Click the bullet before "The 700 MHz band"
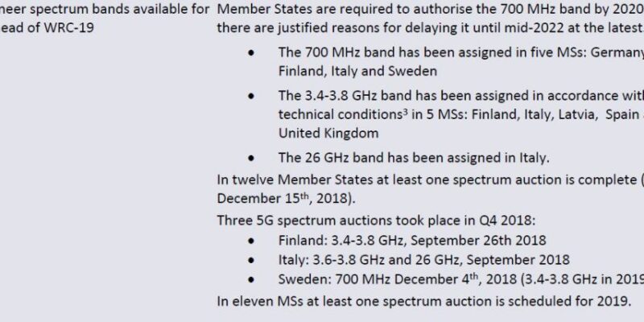This screenshot has width=644, height=322. 250,53
